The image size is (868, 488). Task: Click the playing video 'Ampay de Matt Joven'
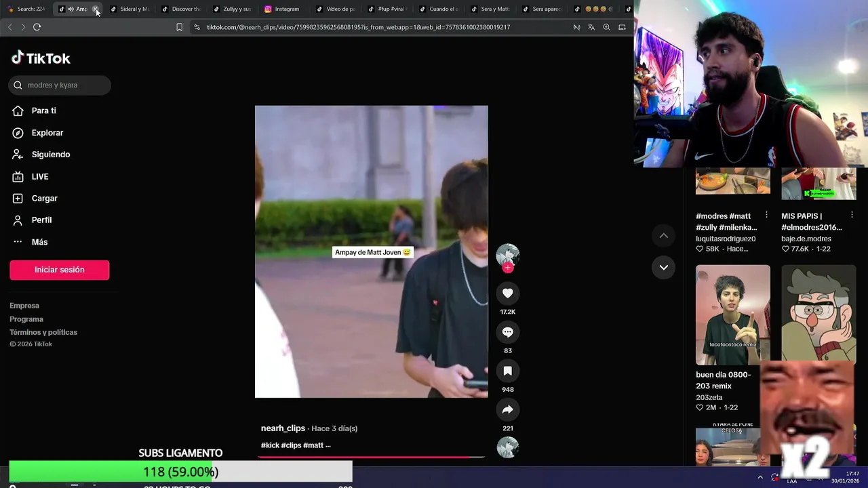click(371, 251)
